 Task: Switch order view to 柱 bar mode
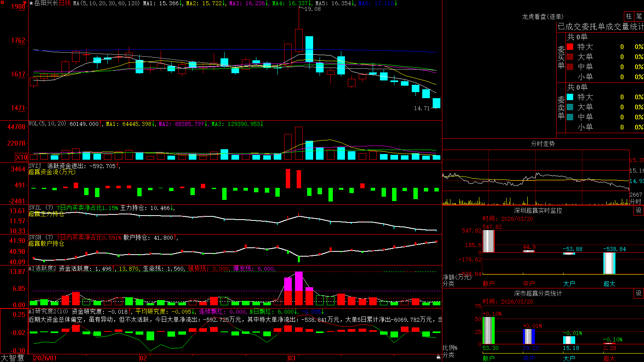pos(629,16)
